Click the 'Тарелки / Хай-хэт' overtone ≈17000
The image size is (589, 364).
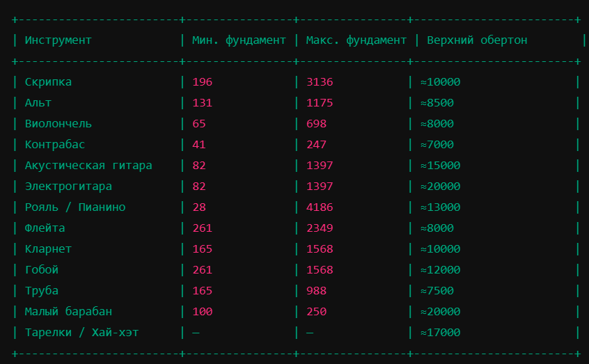point(440,333)
